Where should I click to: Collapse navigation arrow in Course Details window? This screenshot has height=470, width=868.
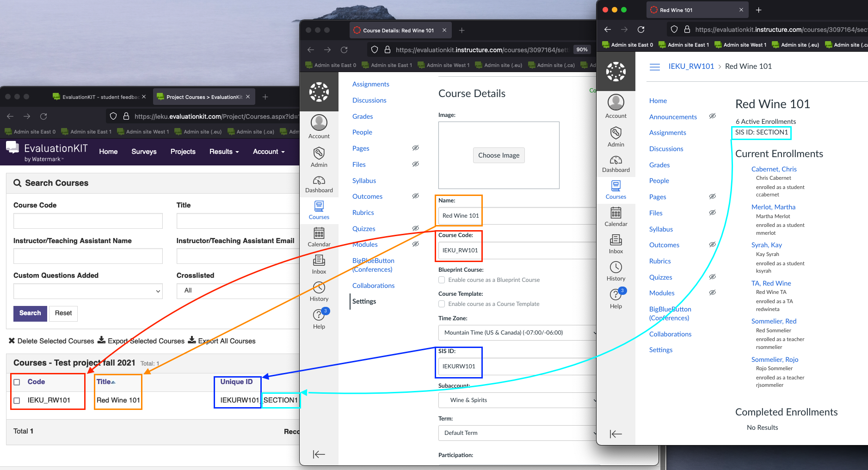pyautogui.click(x=319, y=454)
